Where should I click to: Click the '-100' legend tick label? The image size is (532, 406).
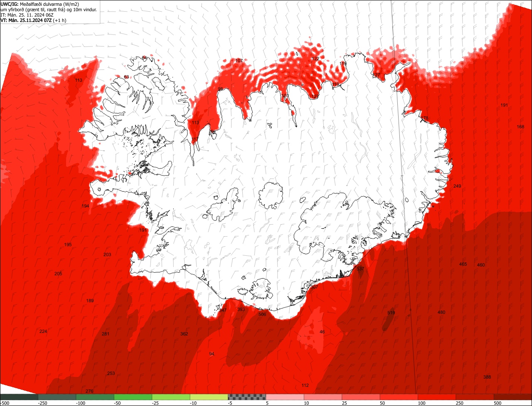pyautogui.click(x=80, y=403)
